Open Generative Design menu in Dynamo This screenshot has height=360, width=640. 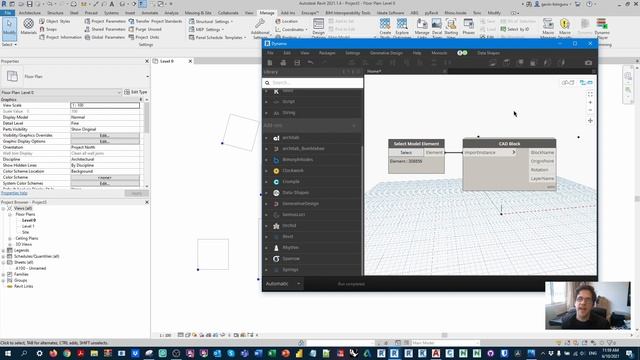click(386, 53)
